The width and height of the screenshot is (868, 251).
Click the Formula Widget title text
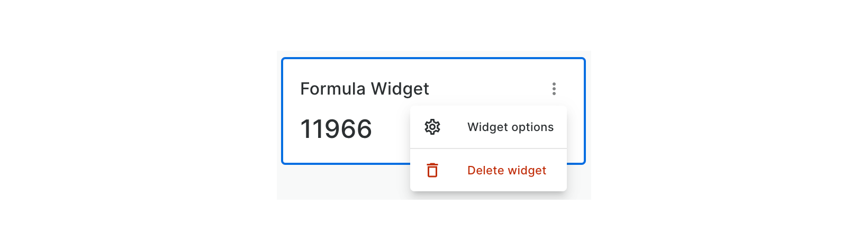[364, 89]
